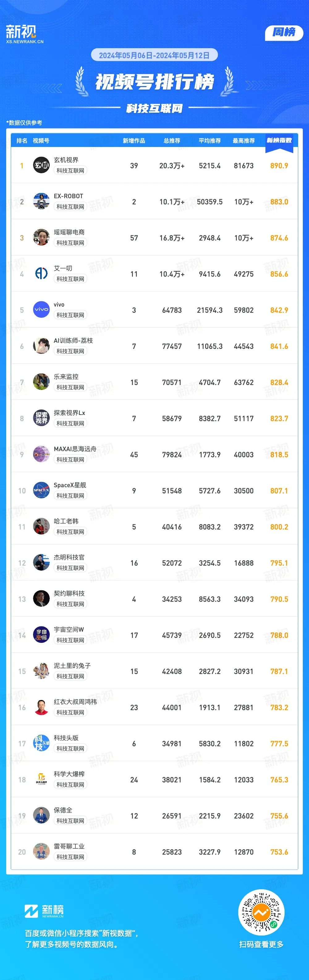Click the 总推荐 column header
This screenshot has height=980, width=309.
pos(172,141)
